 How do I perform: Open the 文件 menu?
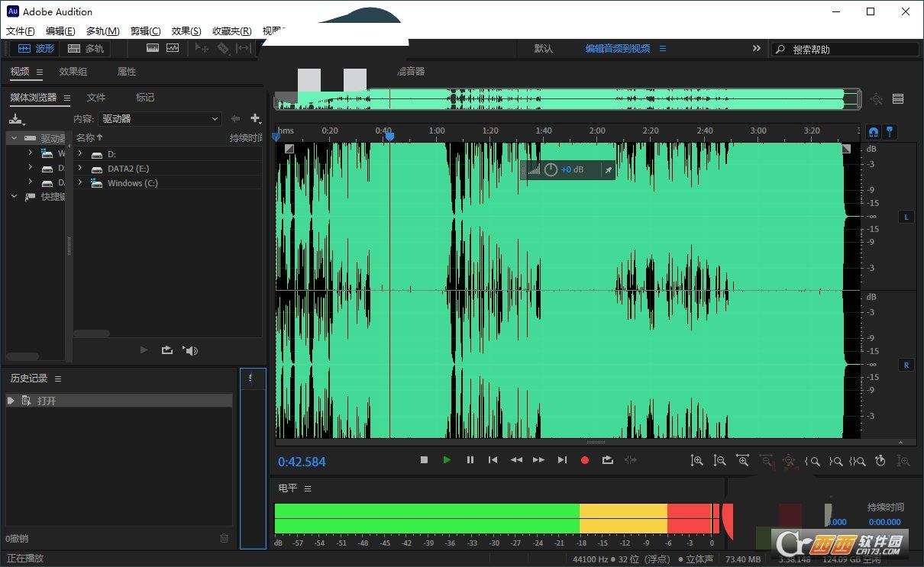21,31
